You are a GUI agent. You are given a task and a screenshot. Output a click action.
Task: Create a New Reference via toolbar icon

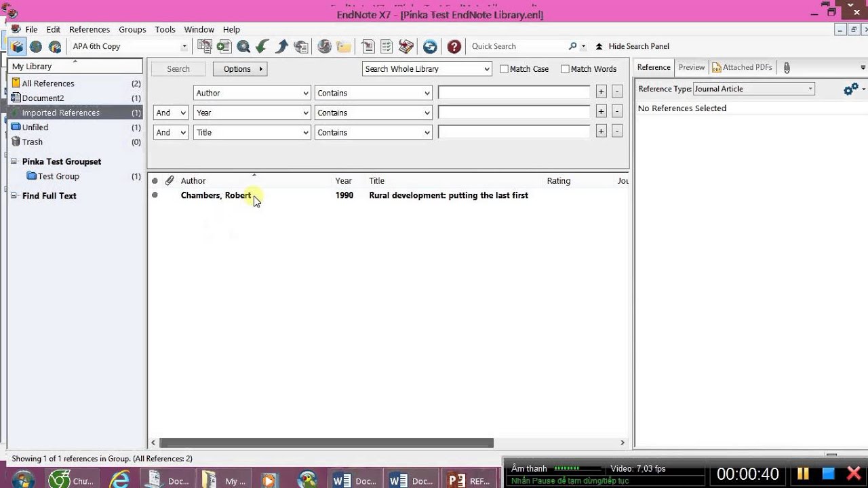(224, 46)
